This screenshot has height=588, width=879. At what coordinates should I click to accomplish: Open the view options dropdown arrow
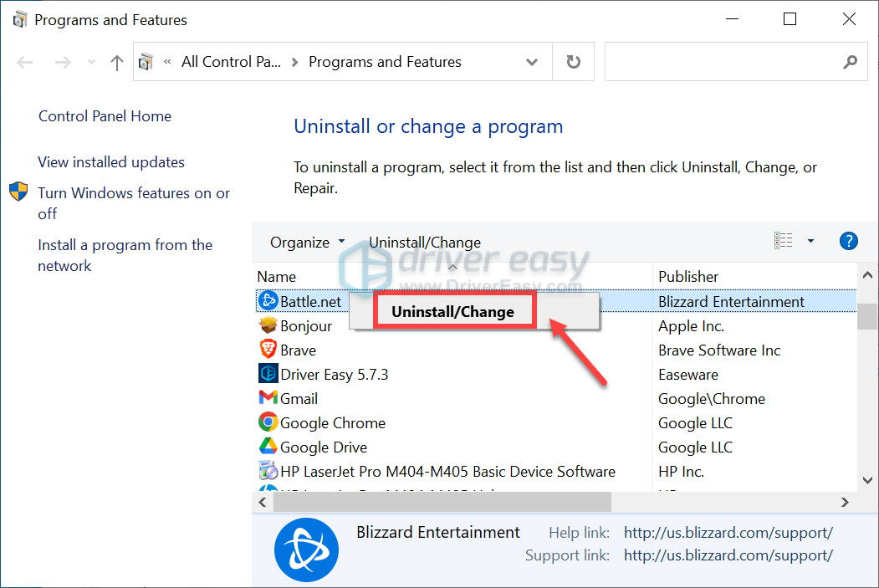tap(810, 241)
